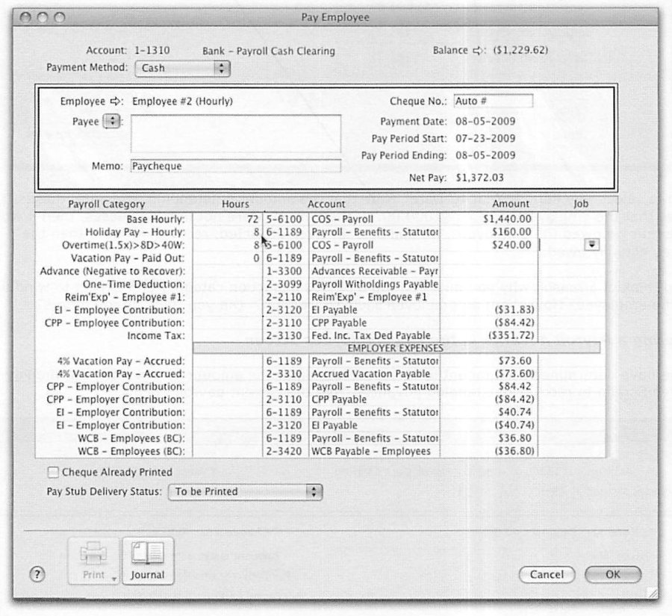672x616 pixels.
Task: Click the Accrued Vacation Payable account row
Action: [x=348, y=374]
